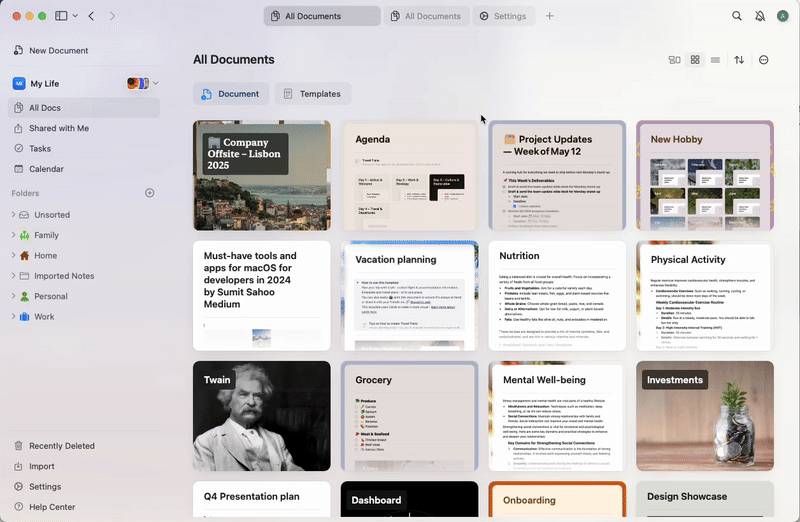Switch to second All Documents tab
800x522 pixels.
tap(427, 16)
